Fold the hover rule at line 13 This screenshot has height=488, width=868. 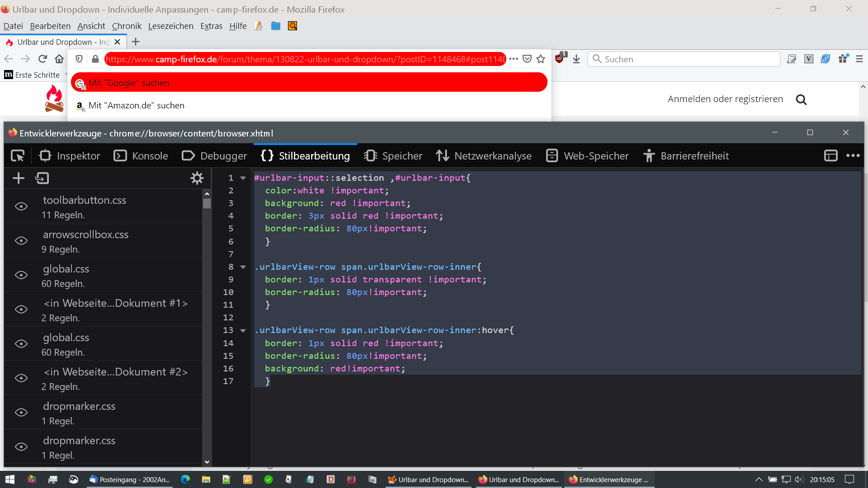pyautogui.click(x=243, y=331)
